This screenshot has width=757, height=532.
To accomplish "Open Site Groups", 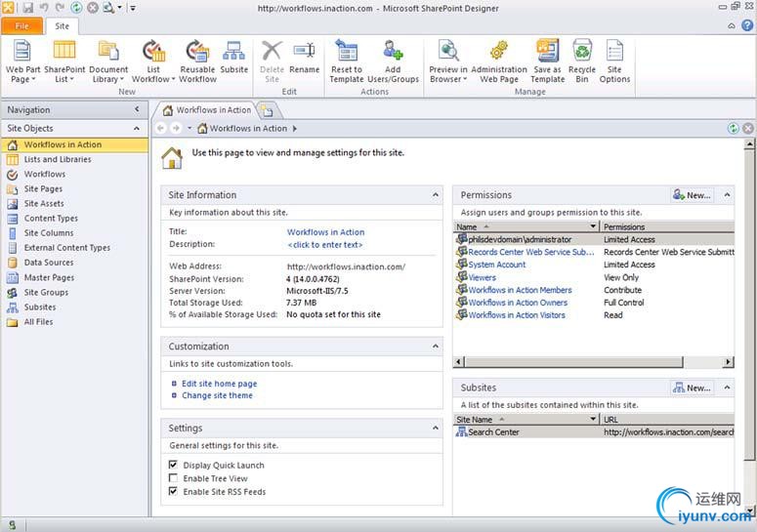I will [75, 292].
